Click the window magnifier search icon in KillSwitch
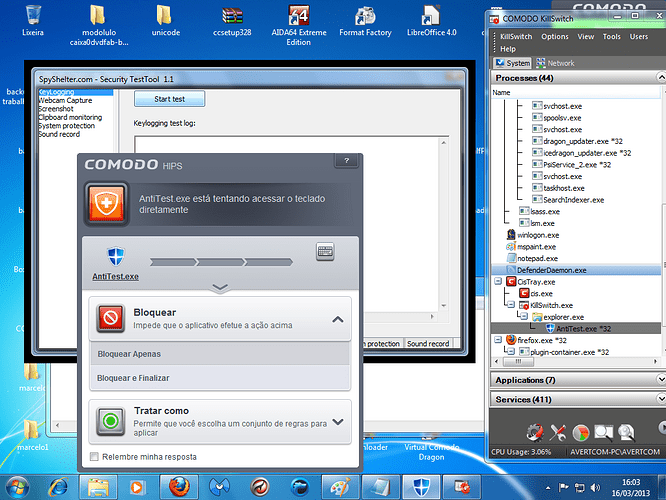 (x=604, y=432)
